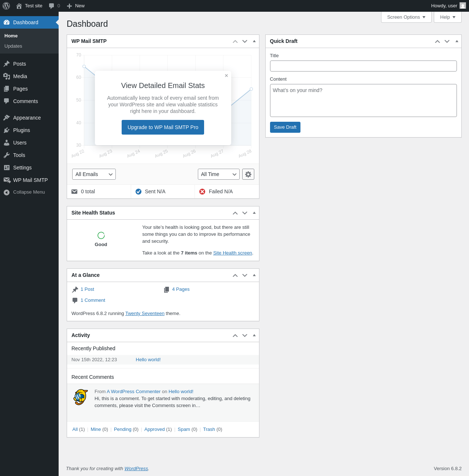Click the Collapse Menu arrow icon
Image resolution: width=469 pixels, height=476 pixels.
coord(7,192)
